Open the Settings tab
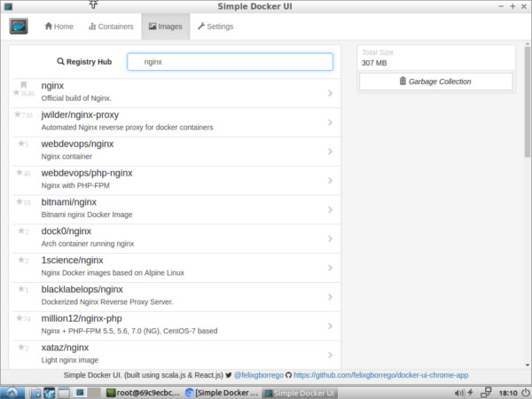This screenshot has height=399, width=532. [215, 26]
